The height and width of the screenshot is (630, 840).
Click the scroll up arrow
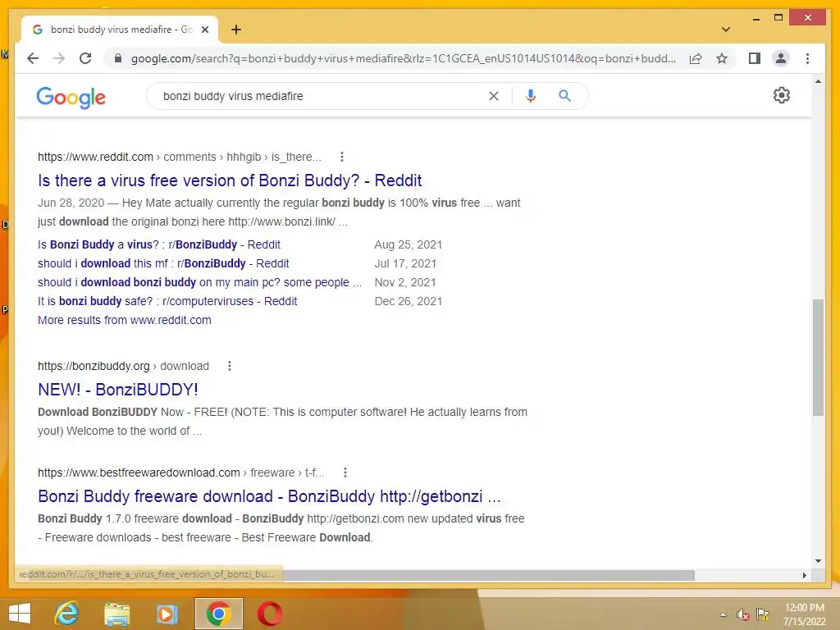(x=818, y=81)
